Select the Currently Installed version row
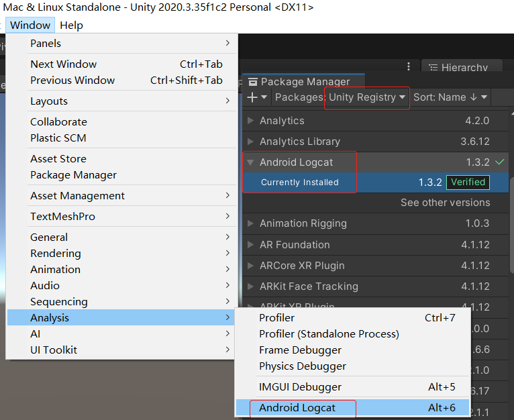 (x=300, y=182)
